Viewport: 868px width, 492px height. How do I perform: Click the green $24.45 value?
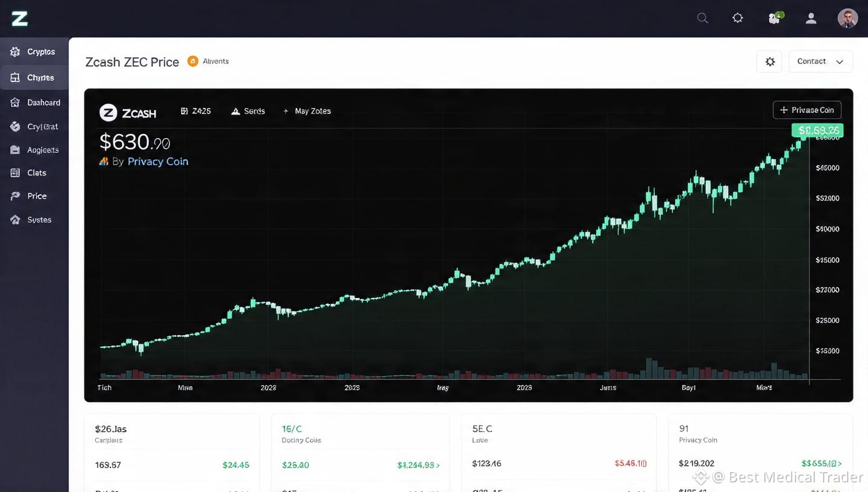[x=236, y=465]
